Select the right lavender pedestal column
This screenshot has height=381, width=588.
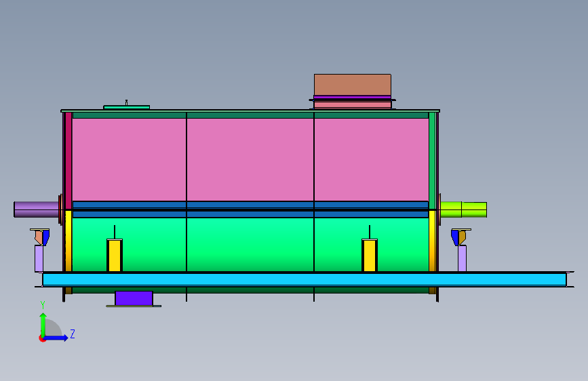[463, 258]
